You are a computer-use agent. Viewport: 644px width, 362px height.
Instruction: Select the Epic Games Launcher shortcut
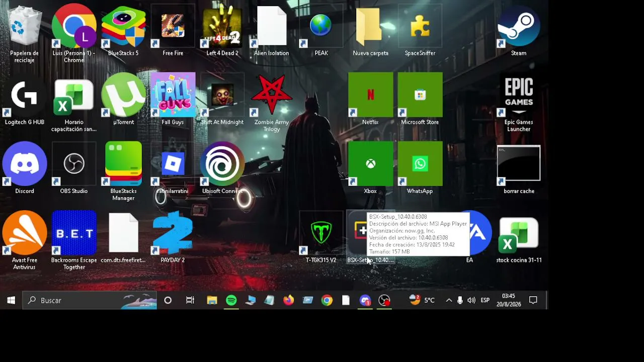519,103
